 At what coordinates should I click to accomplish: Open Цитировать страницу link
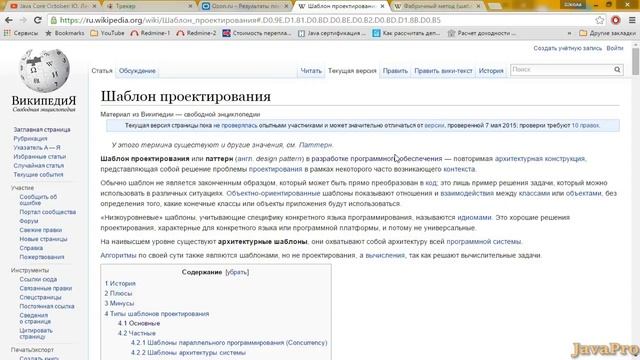pos(36,333)
